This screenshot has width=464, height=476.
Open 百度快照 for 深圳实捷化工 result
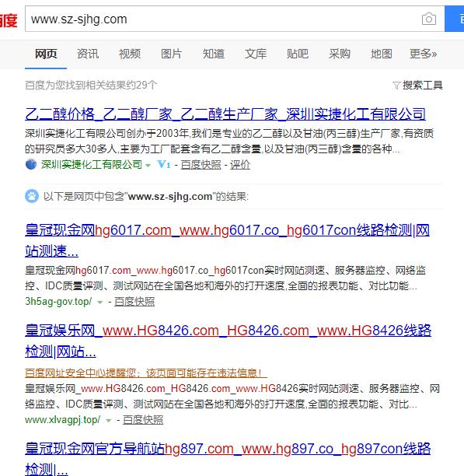[201, 165]
